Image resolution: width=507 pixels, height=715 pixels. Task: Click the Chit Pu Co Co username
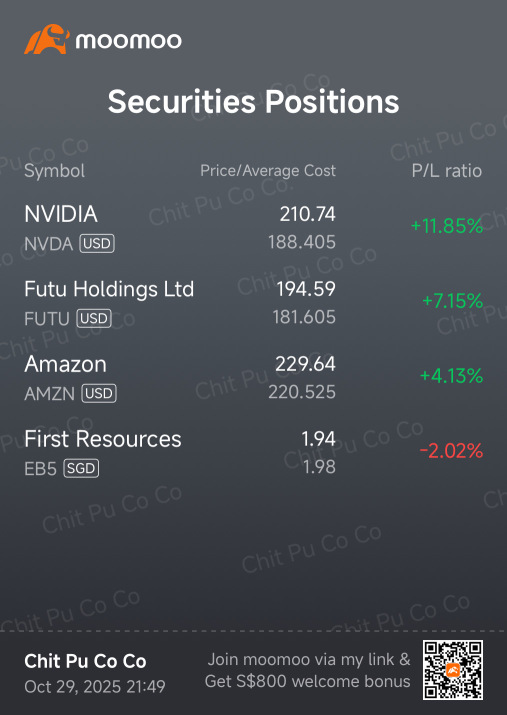85,661
